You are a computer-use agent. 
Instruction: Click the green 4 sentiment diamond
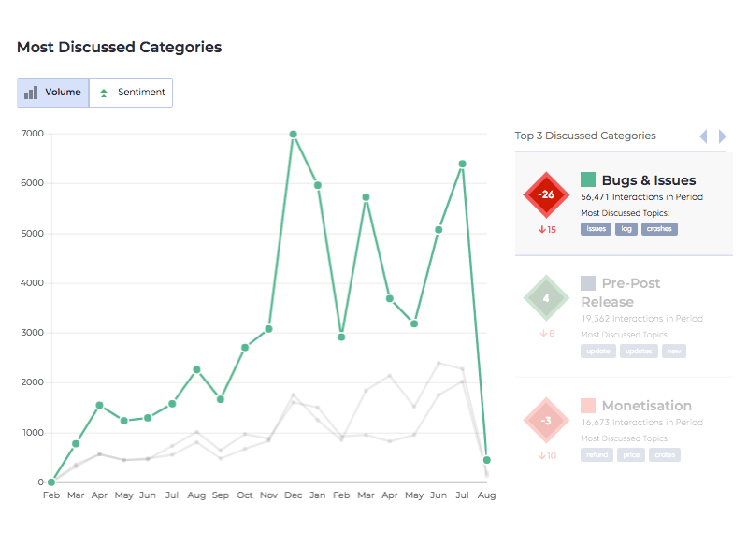[546, 298]
